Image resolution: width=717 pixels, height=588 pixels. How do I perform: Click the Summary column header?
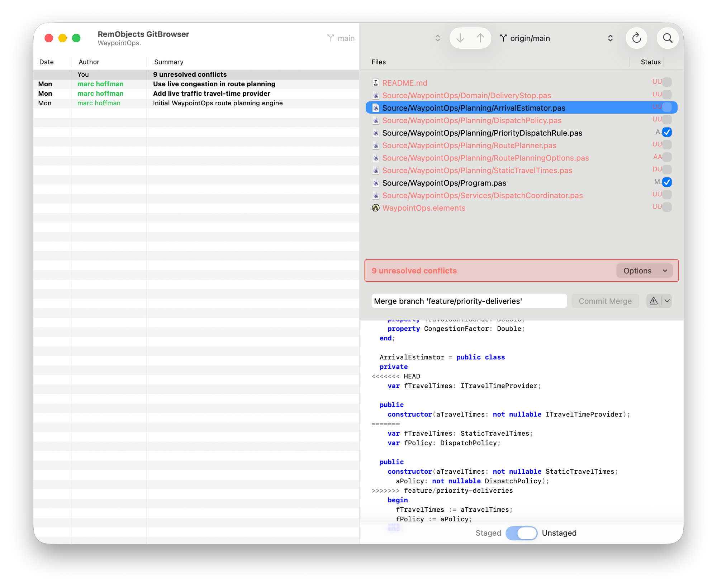(x=168, y=62)
